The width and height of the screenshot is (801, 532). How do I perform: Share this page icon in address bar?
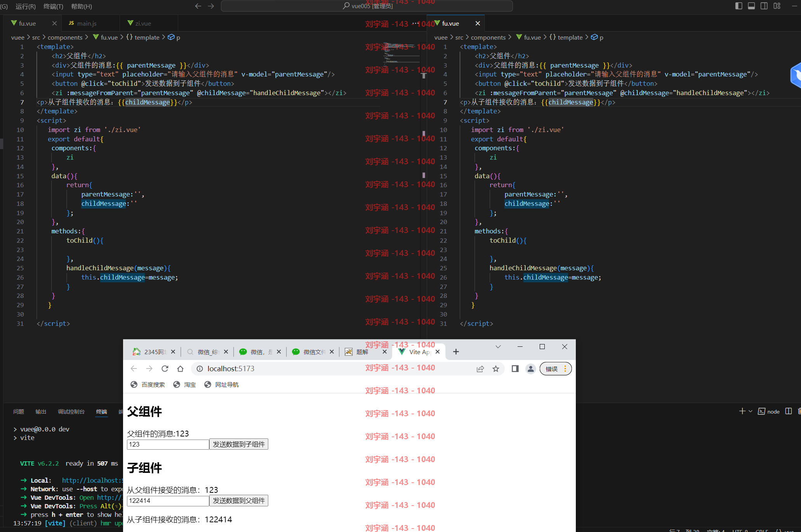tap(480, 369)
